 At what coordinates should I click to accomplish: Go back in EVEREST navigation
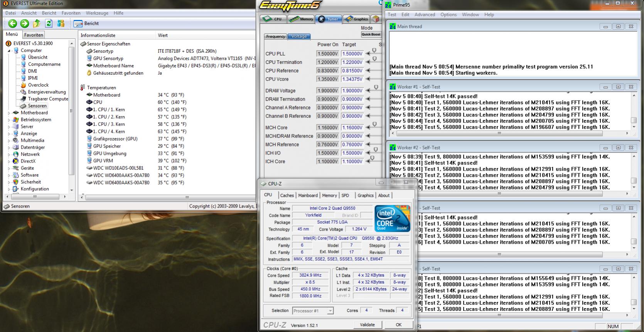[x=13, y=23]
